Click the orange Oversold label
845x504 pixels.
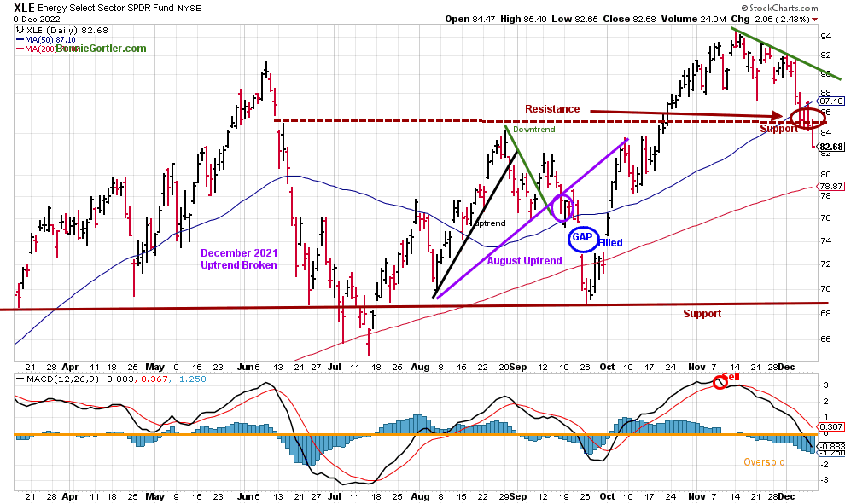click(x=764, y=462)
